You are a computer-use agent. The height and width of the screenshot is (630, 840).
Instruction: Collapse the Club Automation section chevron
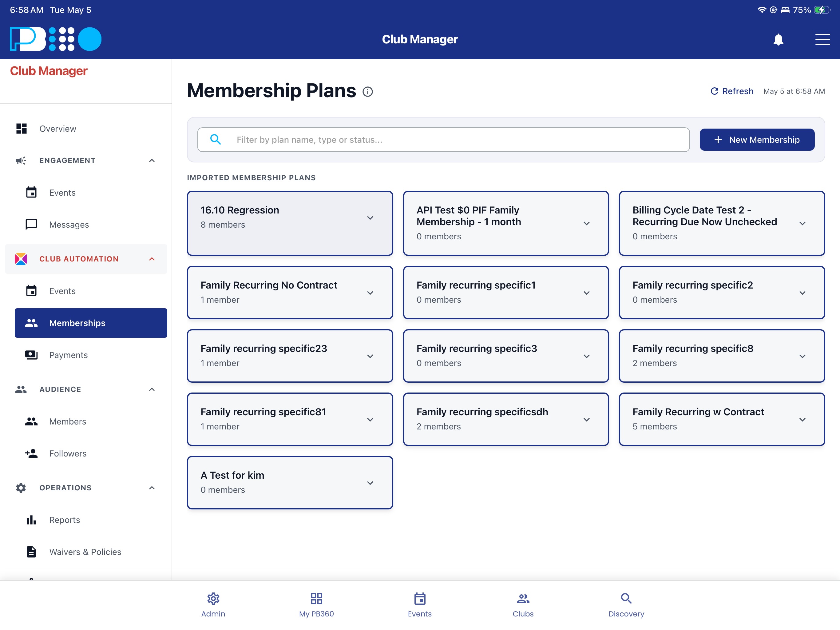pos(152,259)
